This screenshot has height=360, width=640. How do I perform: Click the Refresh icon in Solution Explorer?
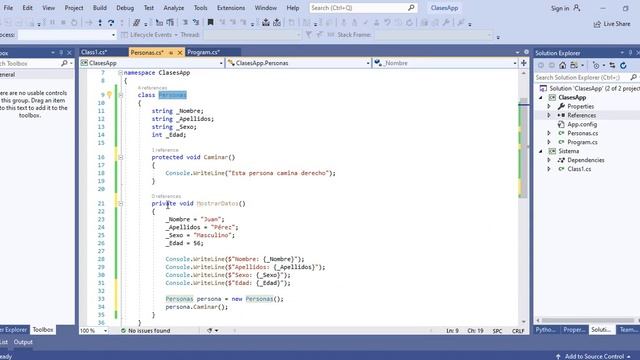[623, 65]
